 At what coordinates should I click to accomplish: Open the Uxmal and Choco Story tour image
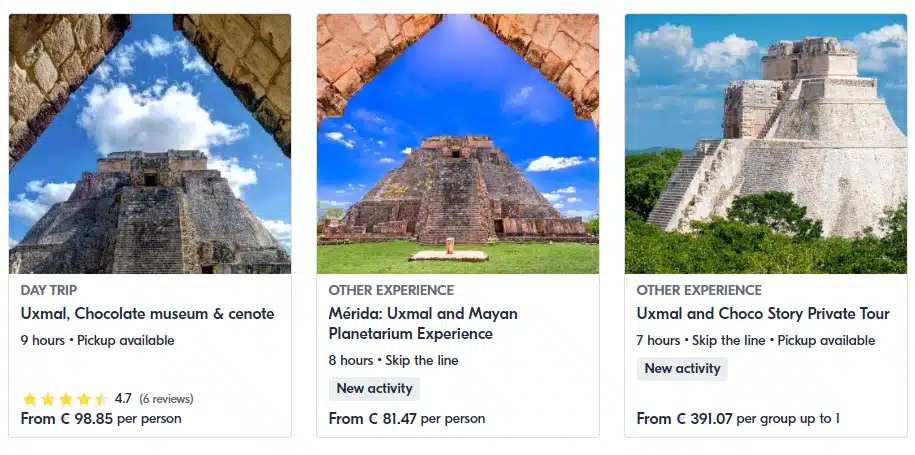pyautogui.click(x=766, y=144)
